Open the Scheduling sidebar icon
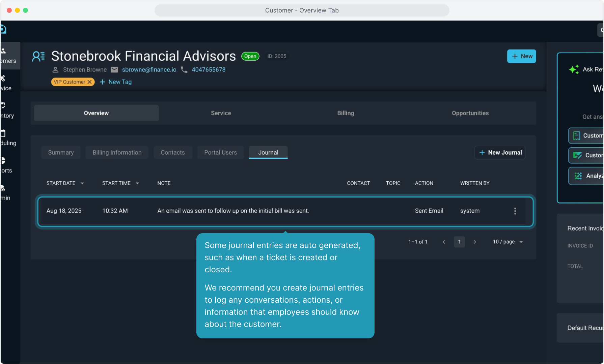 [x=3, y=133]
